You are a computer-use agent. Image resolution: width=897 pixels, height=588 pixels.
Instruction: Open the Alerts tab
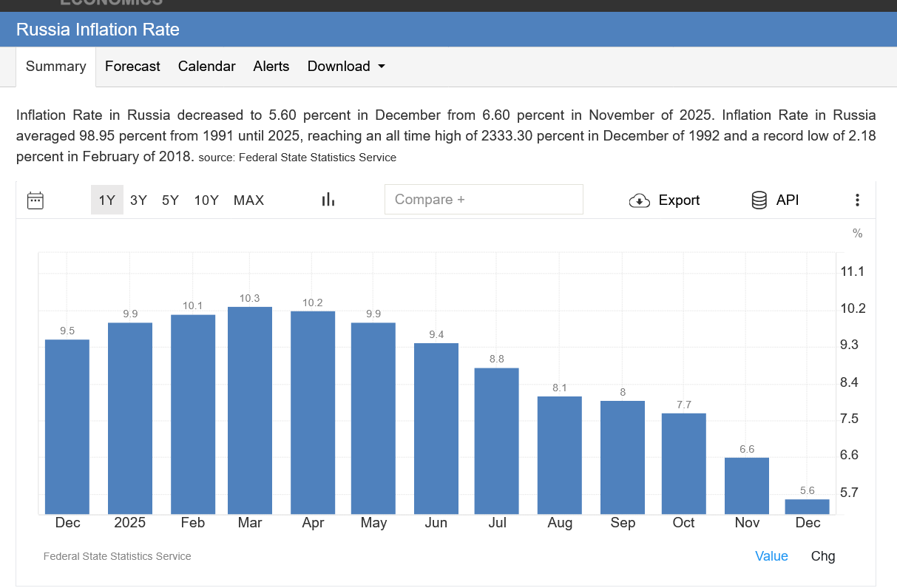271,67
